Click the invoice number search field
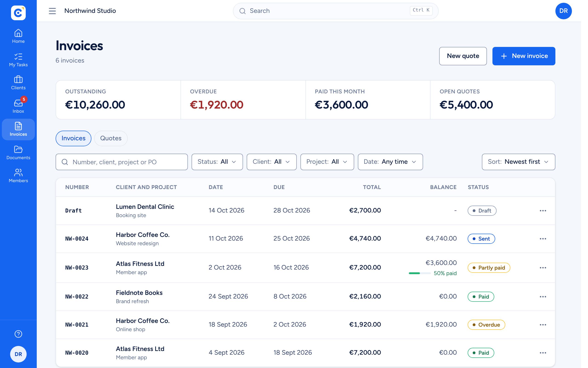The width and height of the screenshot is (588, 368). [122, 162]
